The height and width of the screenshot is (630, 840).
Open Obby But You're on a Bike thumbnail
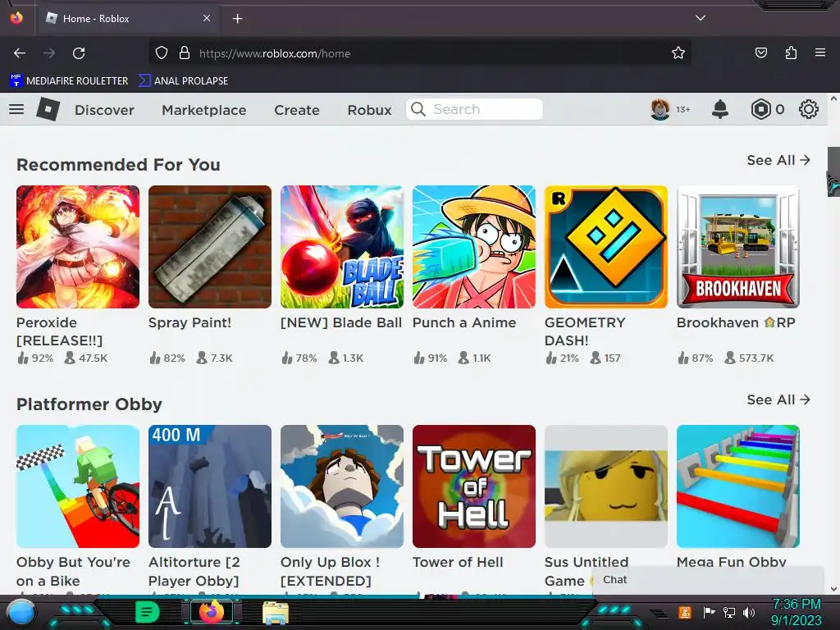click(x=78, y=486)
